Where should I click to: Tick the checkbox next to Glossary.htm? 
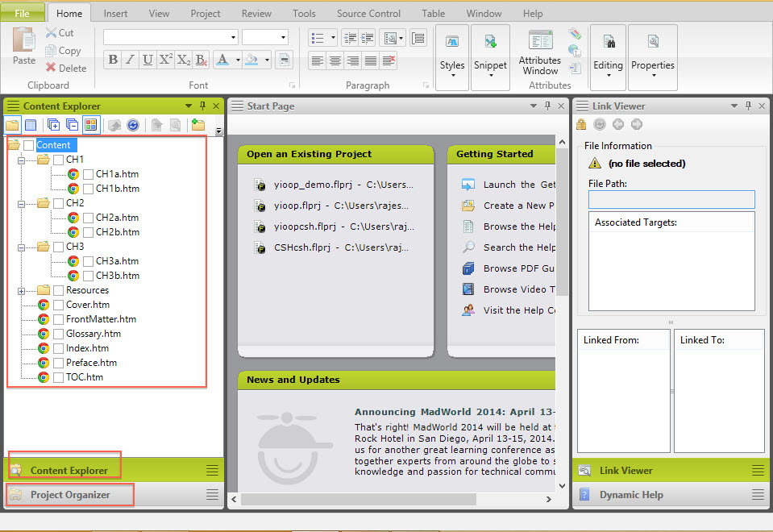tap(58, 334)
